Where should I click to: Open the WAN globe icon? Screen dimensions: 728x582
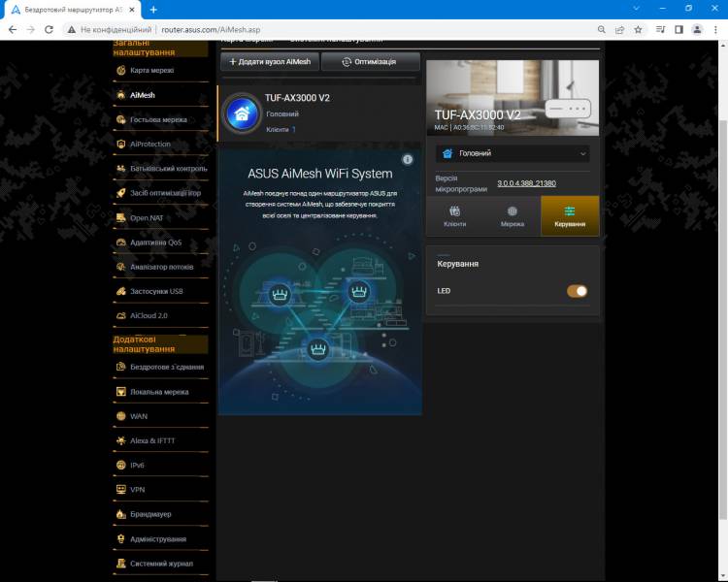click(120, 416)
